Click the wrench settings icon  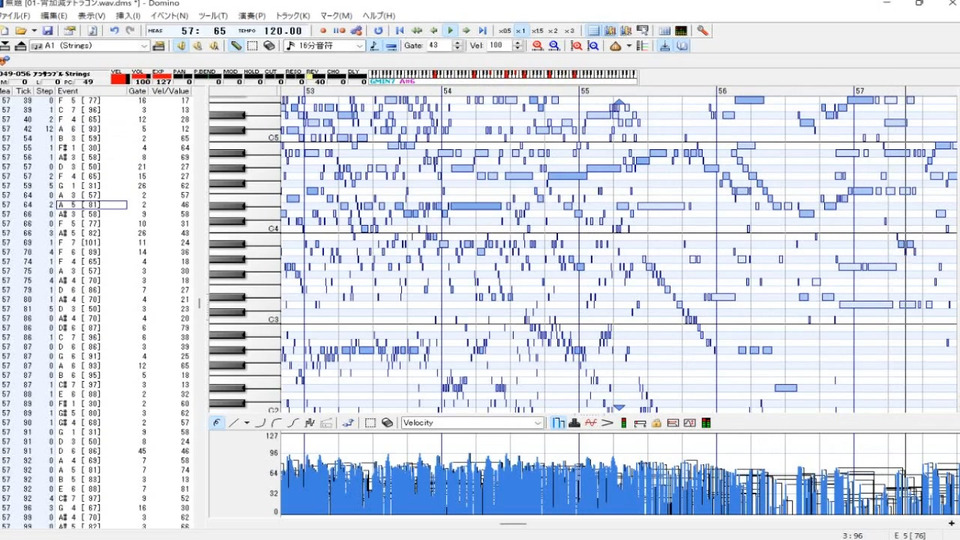click(x=703, y=31)
